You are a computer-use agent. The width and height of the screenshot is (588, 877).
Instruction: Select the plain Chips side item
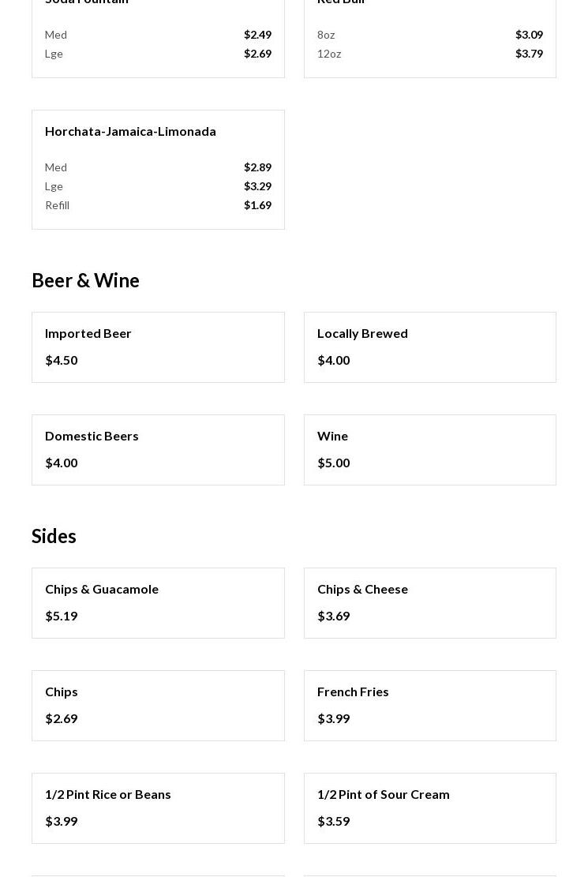(x=158, y=705)
